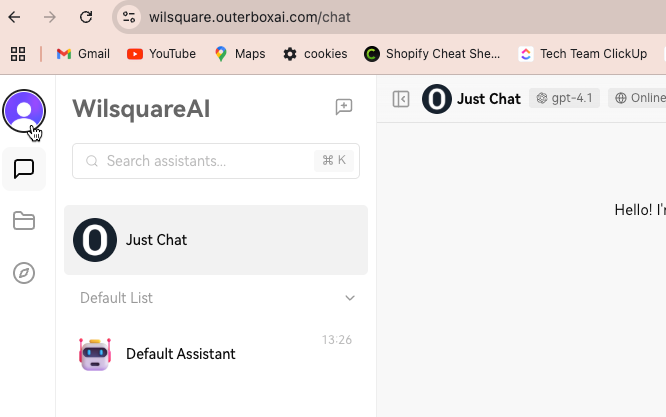This screenshot has height=417, width=666.
Task: Click the Just Chat header title
Action: [x=489, y=99]
